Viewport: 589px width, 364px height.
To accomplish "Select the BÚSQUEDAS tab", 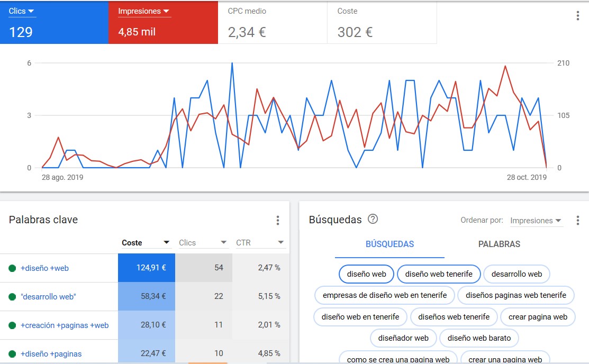I will coord(389,244).
